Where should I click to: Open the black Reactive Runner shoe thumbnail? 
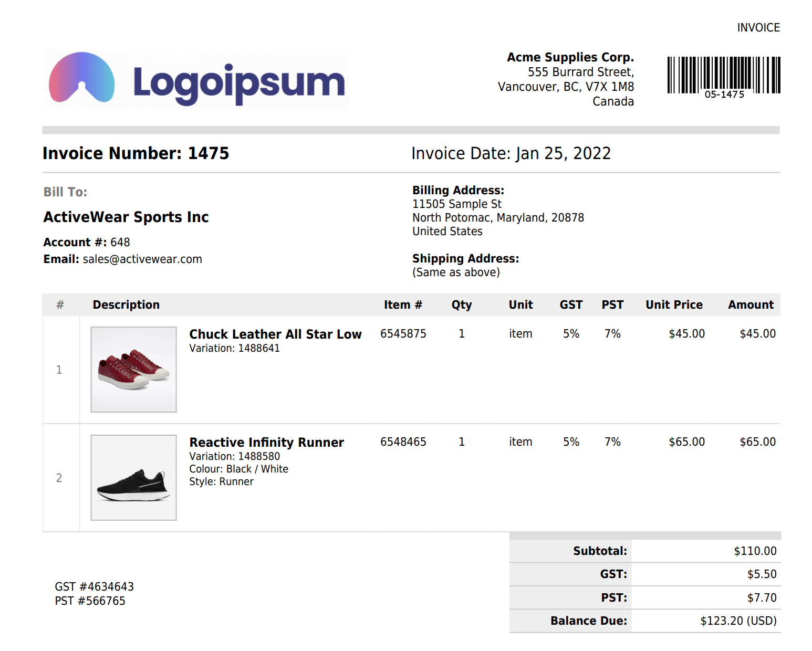[133, 478]
